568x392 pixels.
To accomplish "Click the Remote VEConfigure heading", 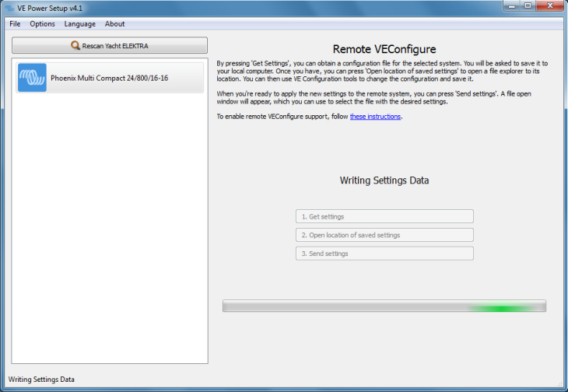I will (384, 50).
